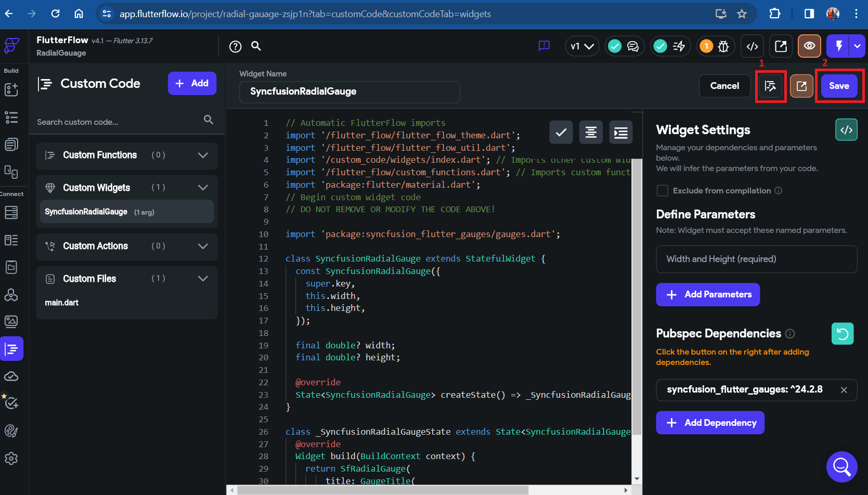Open the optimization status icon with lightning
Screen dimensions: 868x495
tap(670, 46)
